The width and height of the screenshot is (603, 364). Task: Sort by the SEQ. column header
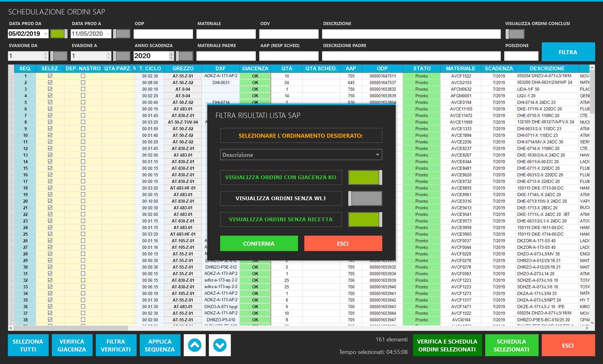[25, 68]
